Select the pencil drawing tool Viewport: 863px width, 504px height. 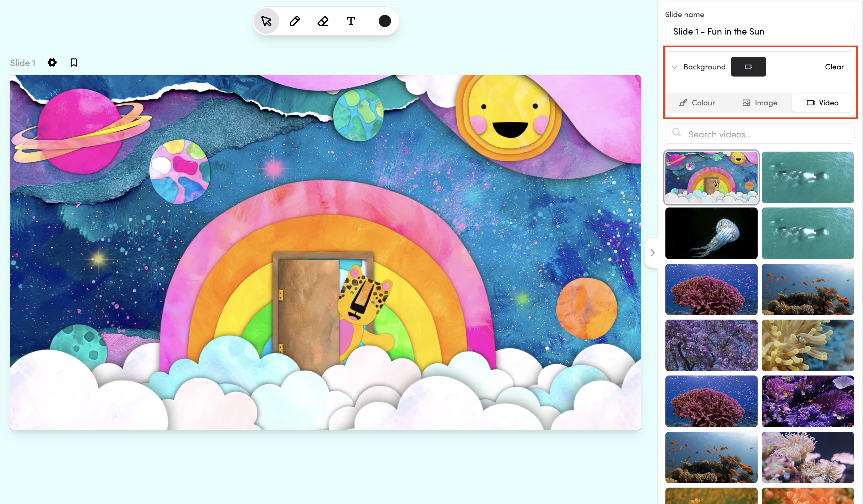[x=294, y=21]
